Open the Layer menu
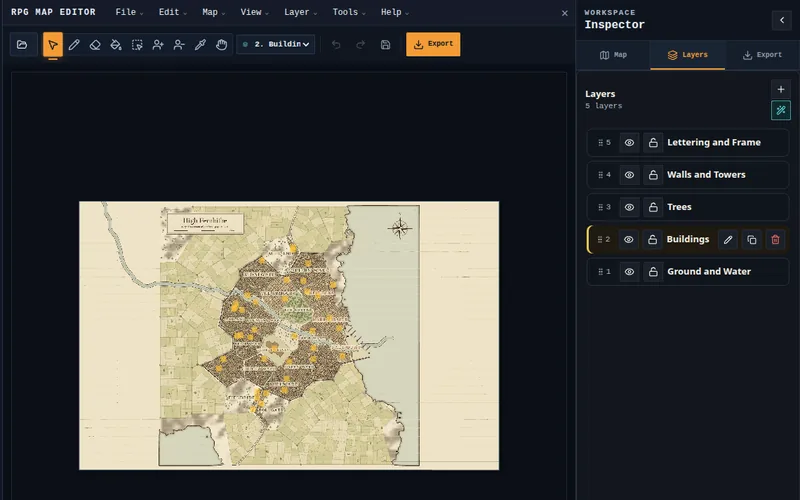This screenshot has width=800, height=500. pos(301,12)
